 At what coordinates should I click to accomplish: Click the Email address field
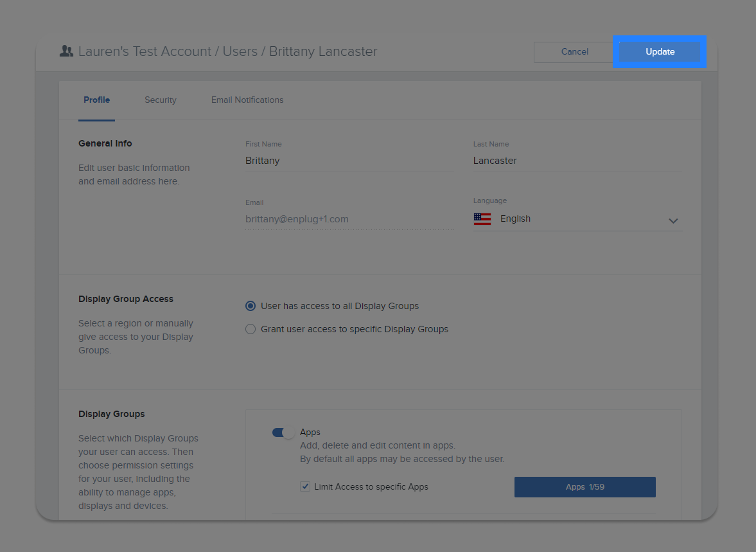pos(349,219)
